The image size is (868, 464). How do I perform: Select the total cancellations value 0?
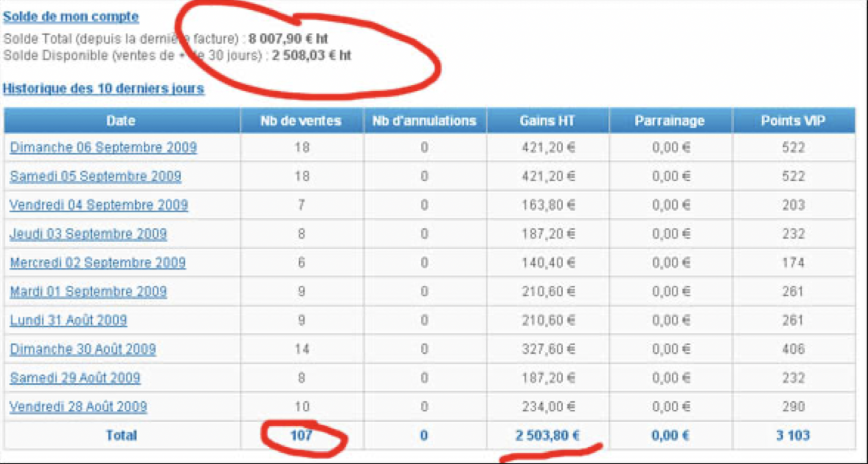(x=424, y=435)
